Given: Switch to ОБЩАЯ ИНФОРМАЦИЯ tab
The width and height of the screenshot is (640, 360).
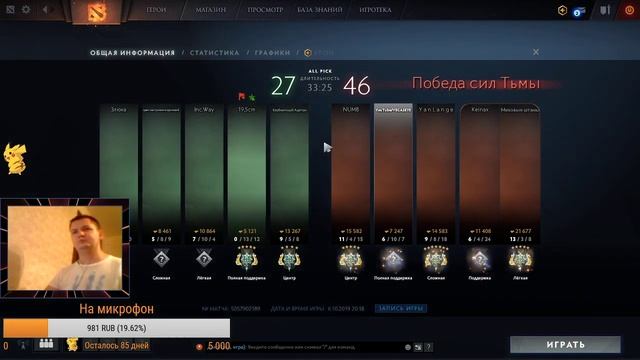Looking at the screenshot, I should [133, 53].
